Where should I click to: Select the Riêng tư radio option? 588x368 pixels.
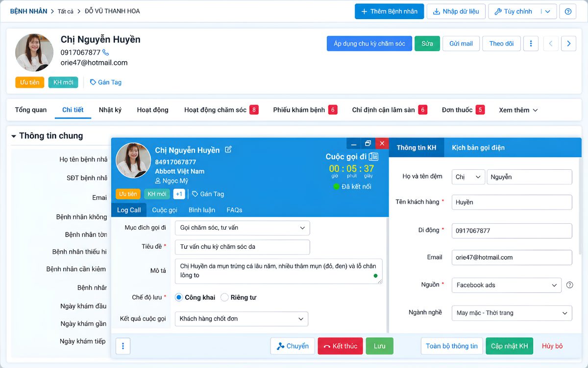pyautogui.click(x=224, y=297)
